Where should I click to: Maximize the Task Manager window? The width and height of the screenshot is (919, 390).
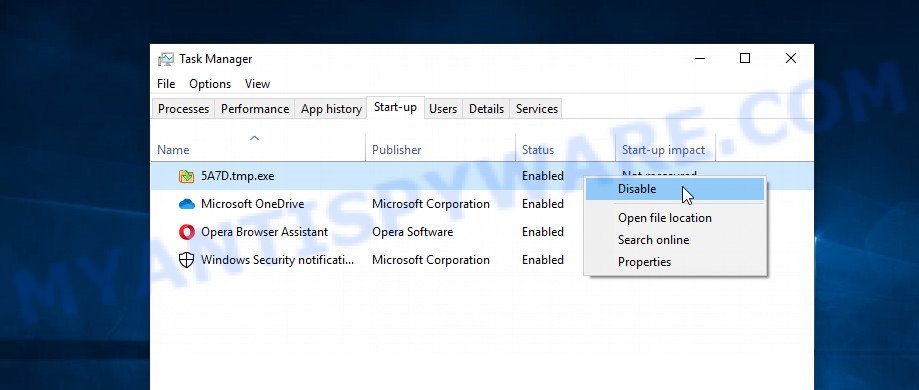(745, 58)
